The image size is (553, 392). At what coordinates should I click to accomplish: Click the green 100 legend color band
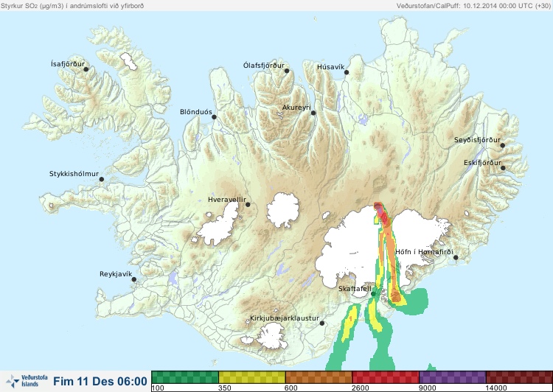click(x=185, y=377)
